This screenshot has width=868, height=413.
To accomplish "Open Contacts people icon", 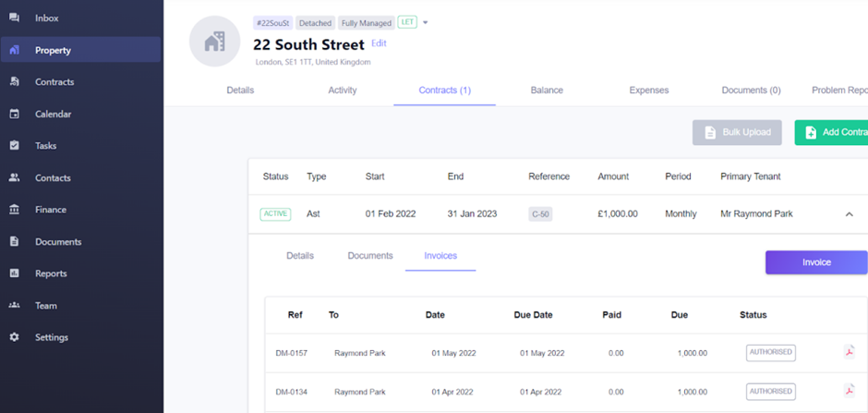I will click(x=15, y=177).
